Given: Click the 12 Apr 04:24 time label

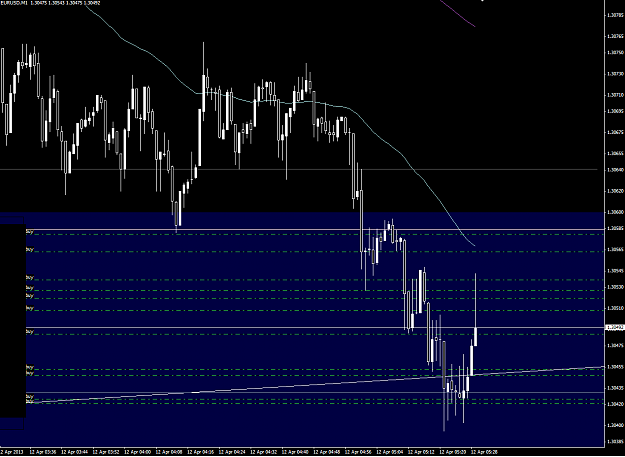Looking at the screenshot, I should pyautogui.click(x=231, y=452).
